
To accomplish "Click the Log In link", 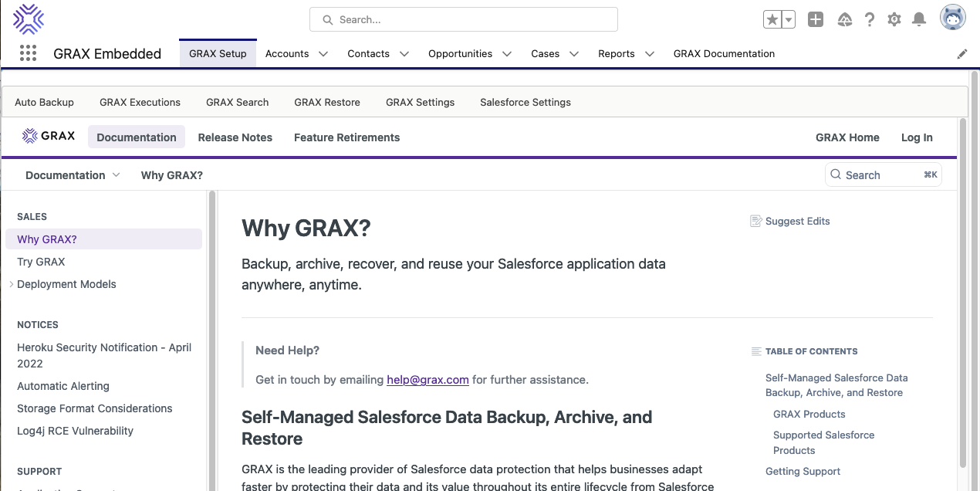I will click(x=917, y=137).
